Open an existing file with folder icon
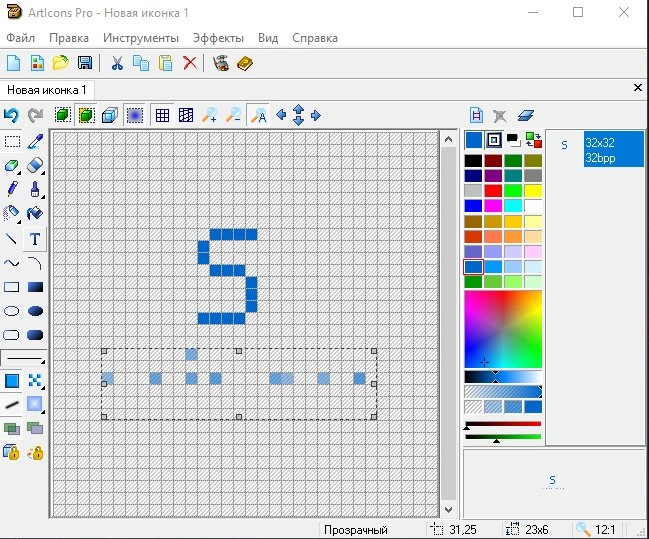Image resolution: width=649 pixels, height=539 pixels. (61, 63)
